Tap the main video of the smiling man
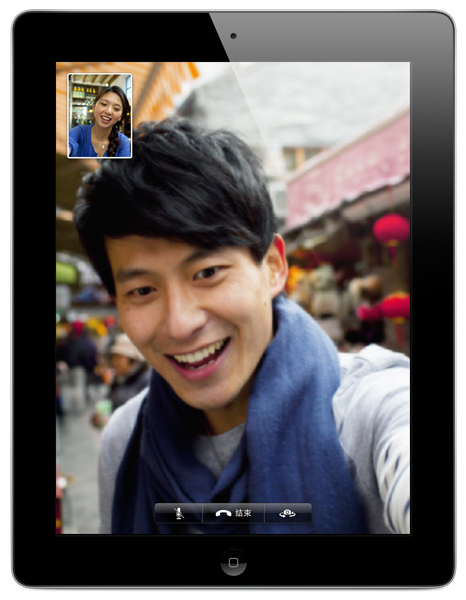This screenshot has height=600, width=466. (x=233, y=298)
